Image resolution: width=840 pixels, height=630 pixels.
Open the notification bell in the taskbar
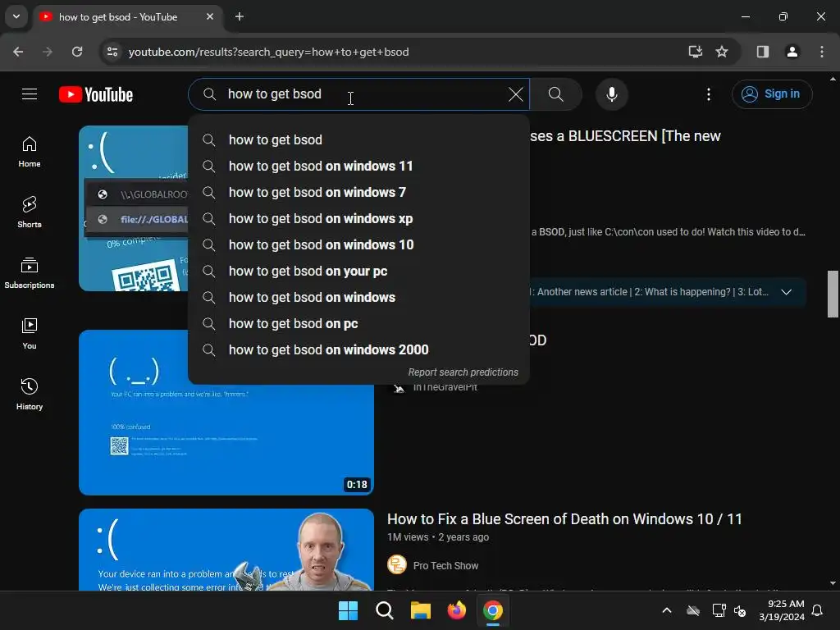click(818, 610)
